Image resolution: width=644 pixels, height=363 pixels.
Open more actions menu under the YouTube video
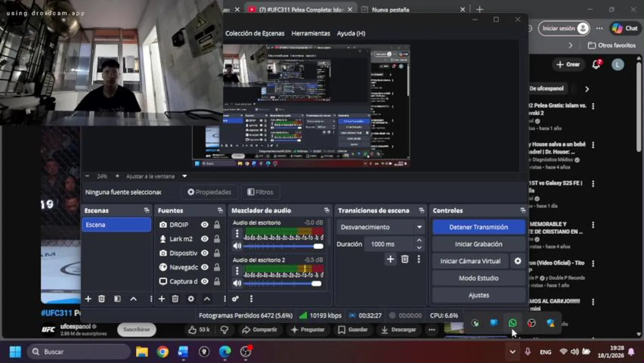[x=432, y=330]
